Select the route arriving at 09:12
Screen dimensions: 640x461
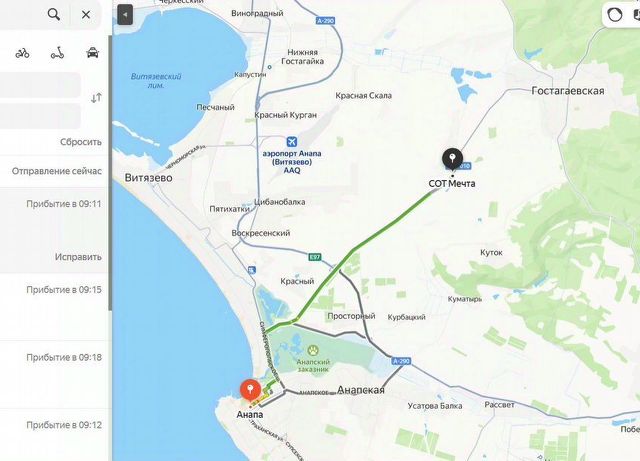pyautogui.click(x=54, y=435)
